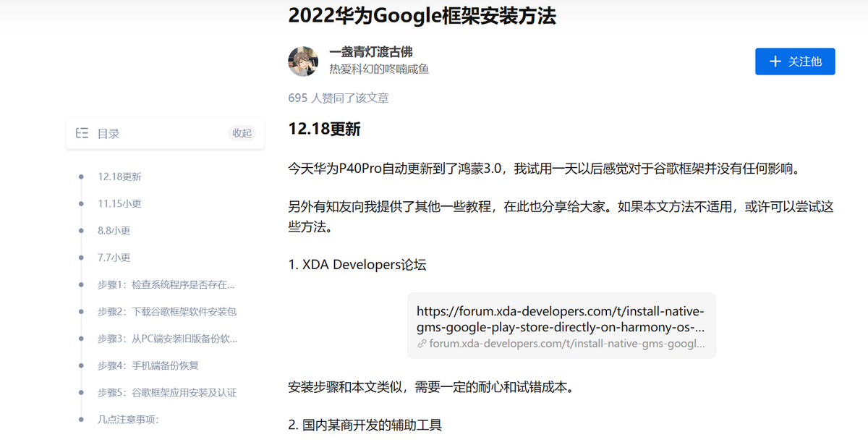Jump to 12.18更新 in the contents
Image resolution: width=868 pixels, height=445 pixels.
tap(119, 177)
